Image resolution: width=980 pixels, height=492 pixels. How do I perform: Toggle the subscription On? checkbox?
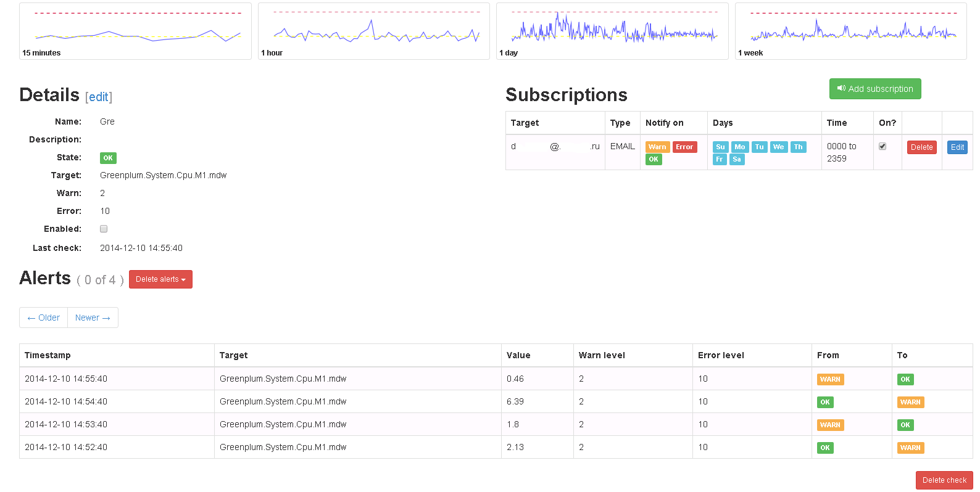point(882,146)
